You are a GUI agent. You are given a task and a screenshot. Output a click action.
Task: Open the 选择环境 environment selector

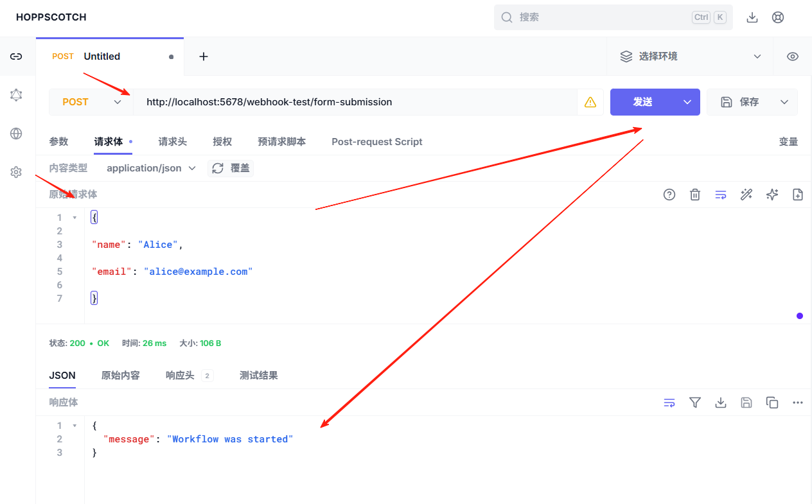click(x=690, y=56)
